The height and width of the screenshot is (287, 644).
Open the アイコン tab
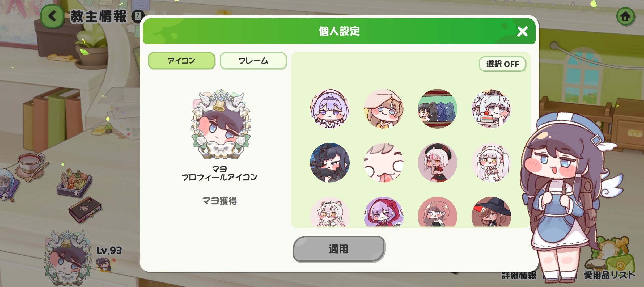coord(181,61)
